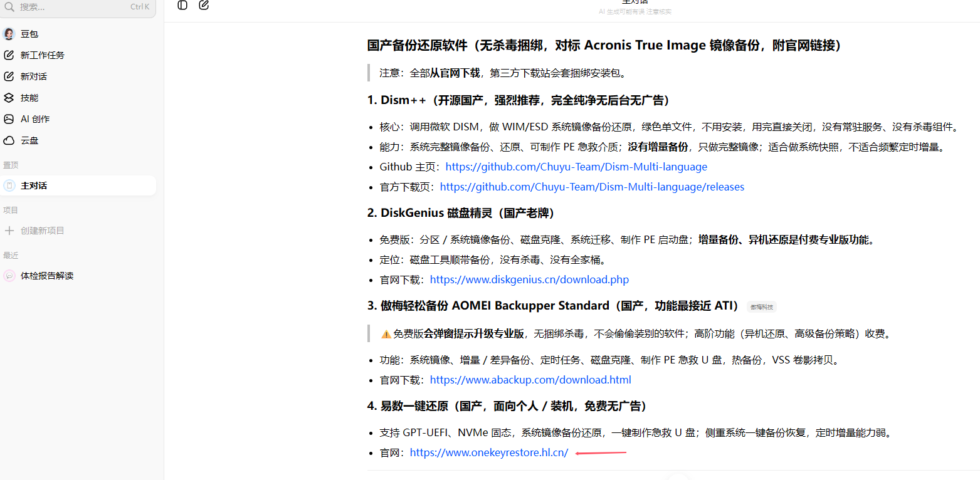980x480 pixels.
Task: Select the 技能 layers icon
Action: 9,98
